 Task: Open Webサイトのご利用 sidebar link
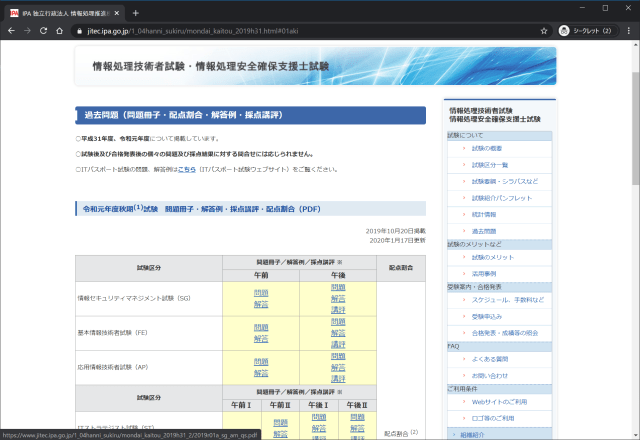coord(499,402)
